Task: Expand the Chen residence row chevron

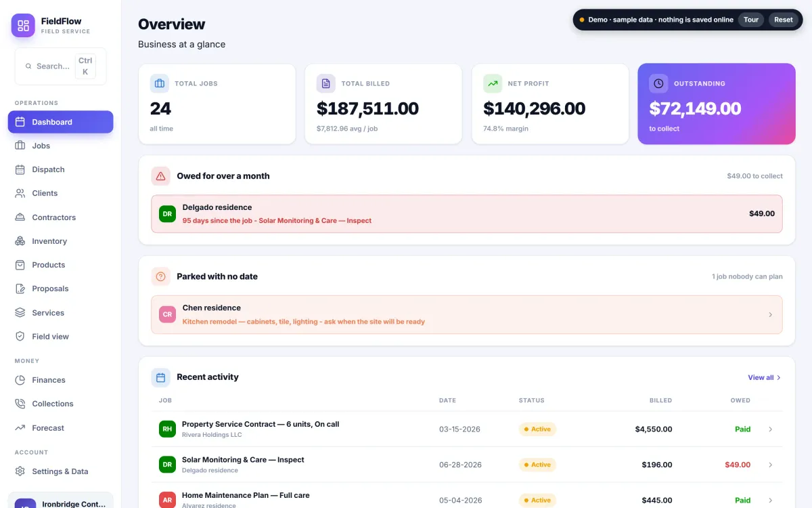Action: [x=770, y=315]
